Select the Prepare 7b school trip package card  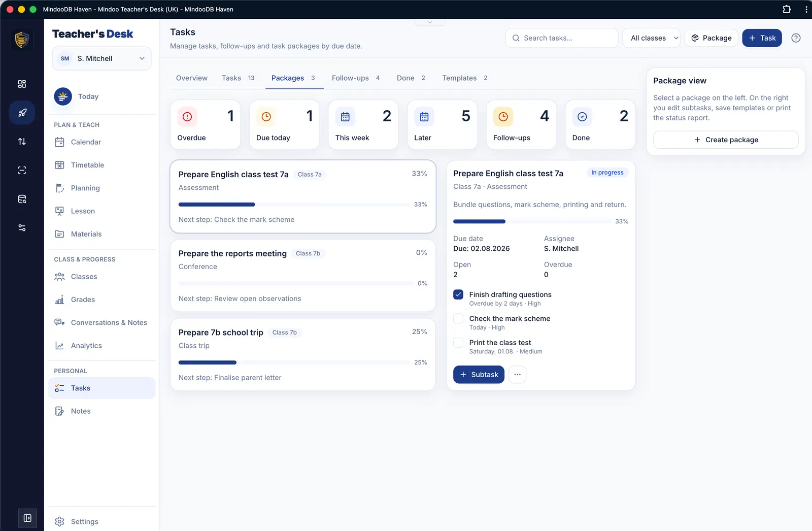303,354
